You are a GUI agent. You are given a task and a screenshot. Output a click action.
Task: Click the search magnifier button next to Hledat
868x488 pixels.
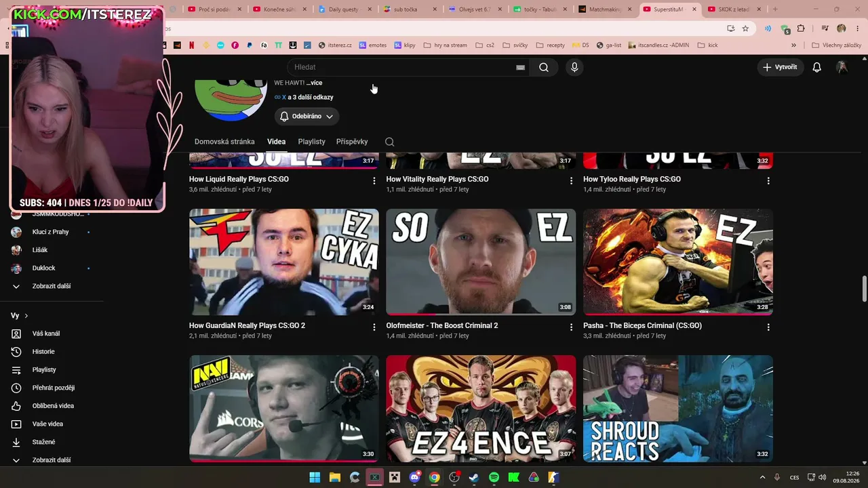pyautogui.click(x=544, y=67)
